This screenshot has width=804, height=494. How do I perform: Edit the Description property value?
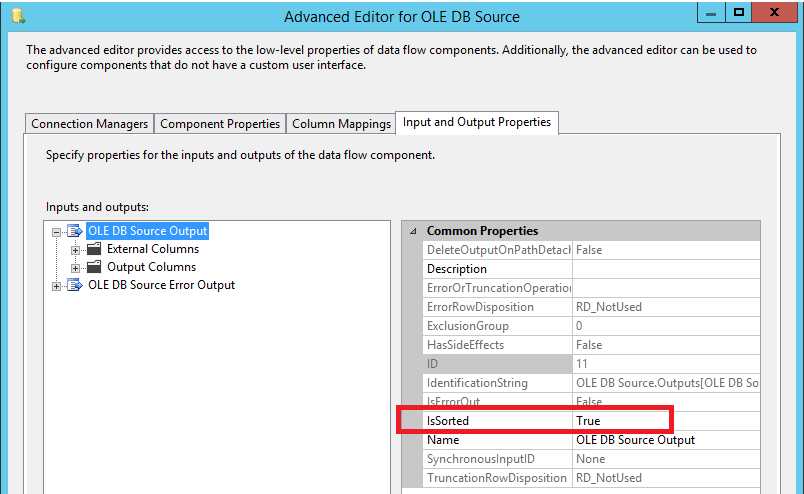tap(666, 269)
